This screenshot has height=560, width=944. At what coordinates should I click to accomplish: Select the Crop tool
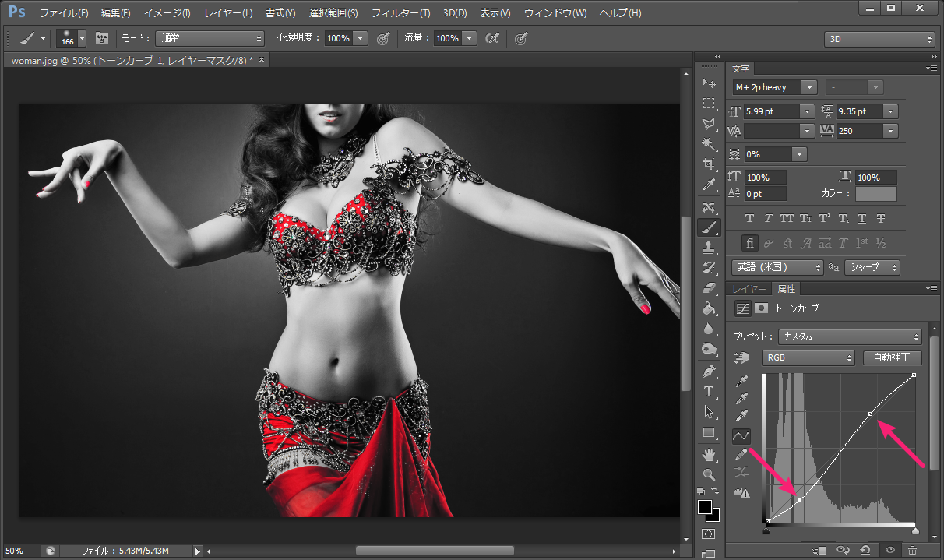[x=709, y=164]
